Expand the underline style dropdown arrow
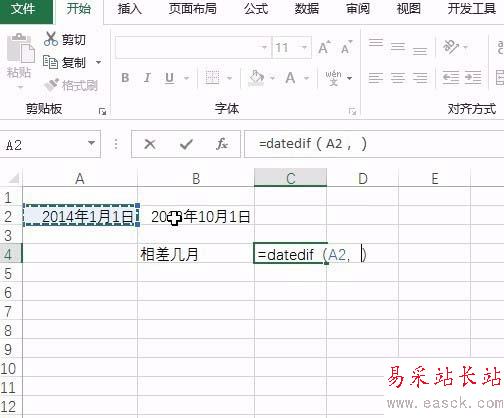The image size is (504, 418). pos(187,79)
